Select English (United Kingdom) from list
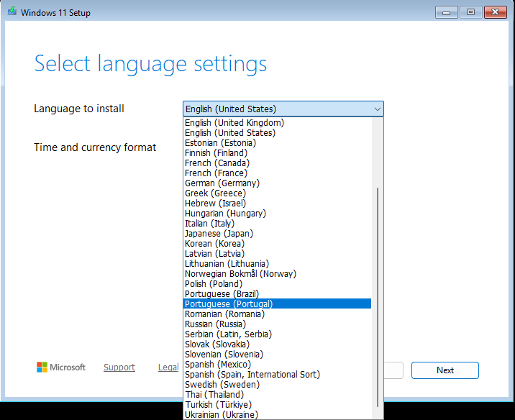This screenshot has height=420, width=515. click(x=277, y=123)
